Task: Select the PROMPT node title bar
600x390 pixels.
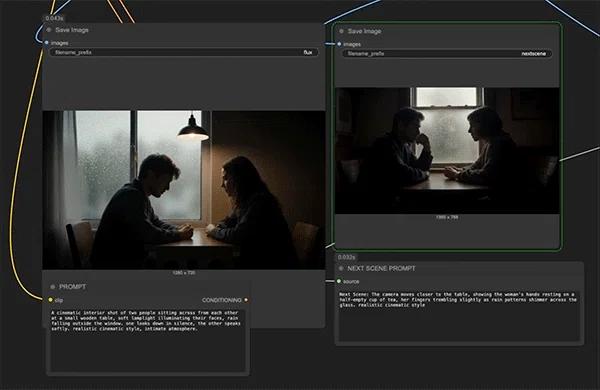Action: (148, 287)
